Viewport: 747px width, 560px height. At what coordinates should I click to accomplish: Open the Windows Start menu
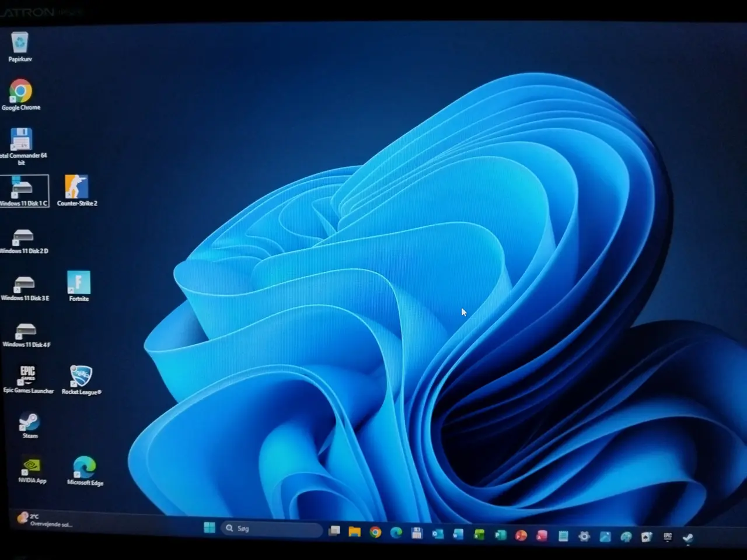pos(210,528)
